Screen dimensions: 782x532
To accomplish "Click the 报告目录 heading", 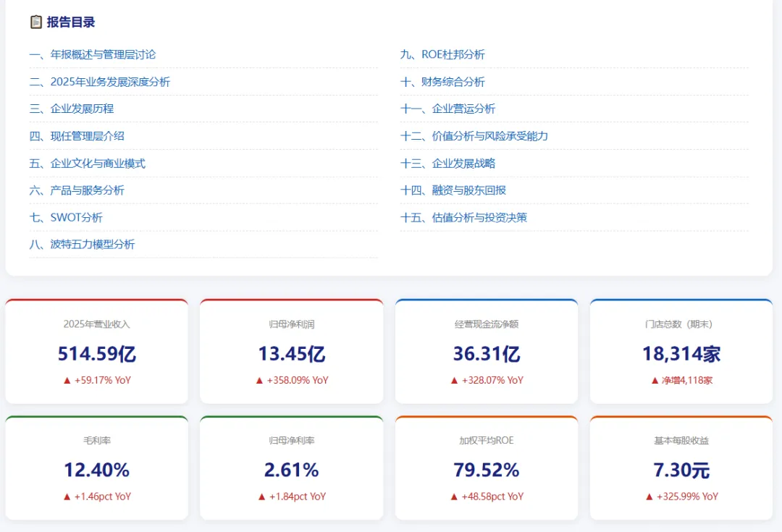I will (x=71, y=22).
